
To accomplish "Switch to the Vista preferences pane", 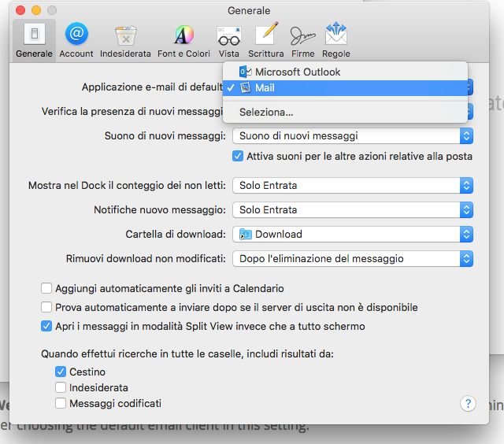I will click(229, 40).
